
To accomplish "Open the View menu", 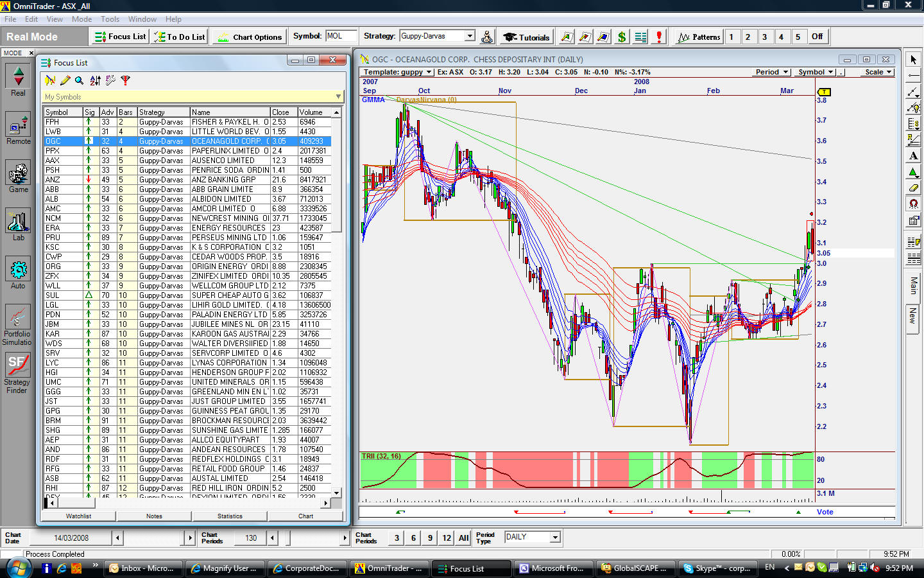I will [55, 19].
